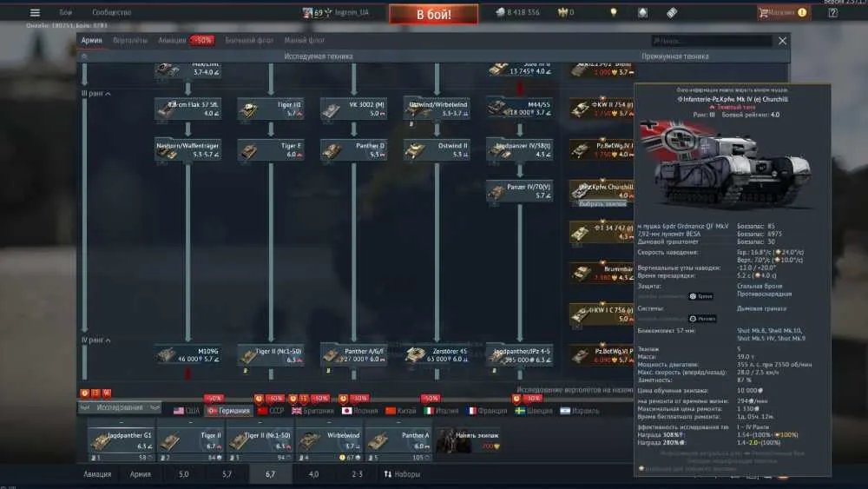Image resolution: width=868 pixels, height=489 pixels.
Task: Select the Китай nation flag
Action: tap(401, 411)
